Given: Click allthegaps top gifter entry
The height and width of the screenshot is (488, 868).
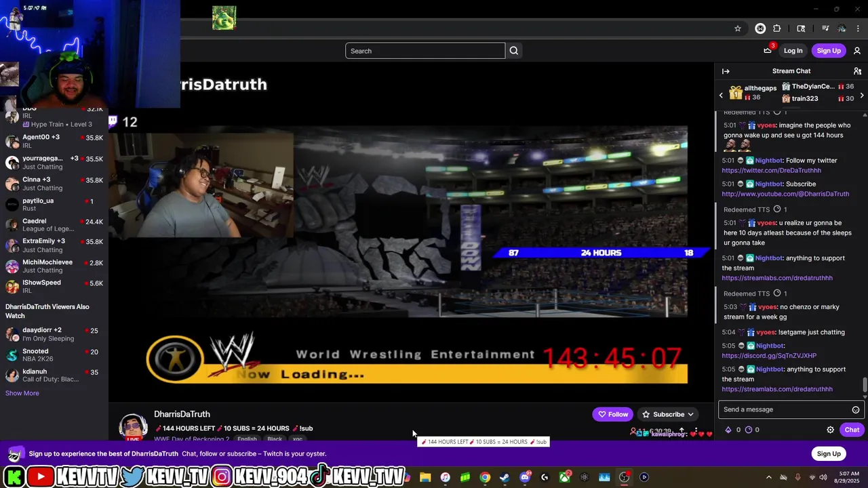Looking at the screenshot, I should click(753, 93).
